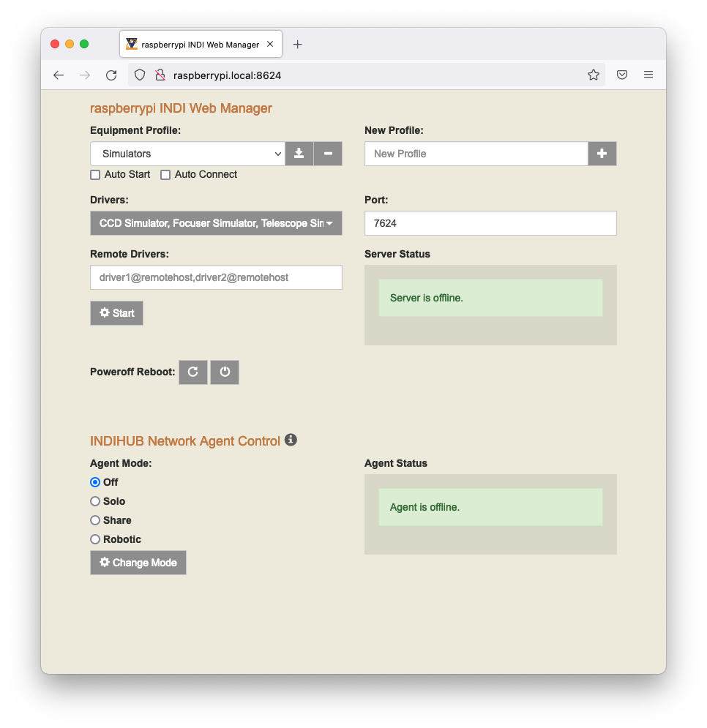Image resolution: width=707 pixels, height=728 pixels.
Task: Enable the Auto Start checkbox
Action: (x=95, y=175)
